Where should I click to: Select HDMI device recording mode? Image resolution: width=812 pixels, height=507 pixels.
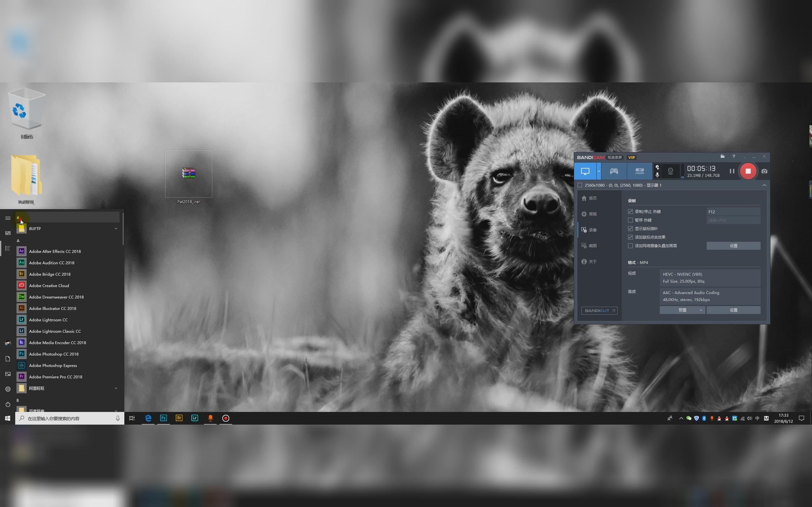pos(639,171)
